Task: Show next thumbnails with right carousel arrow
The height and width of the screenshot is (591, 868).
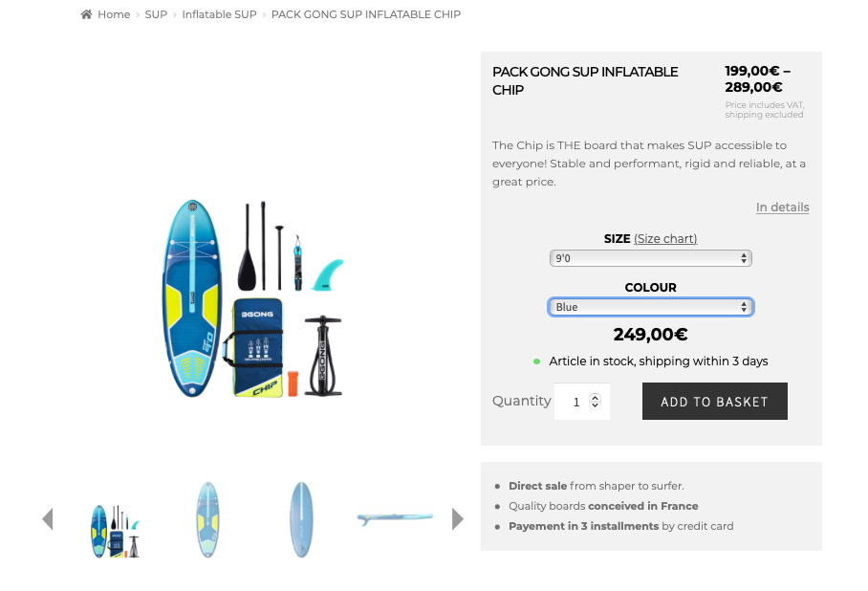Action: (457, 519)
